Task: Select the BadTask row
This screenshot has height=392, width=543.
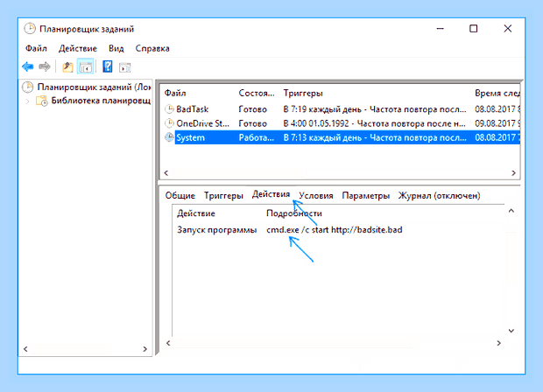Action: pyautogui.click(x=342, y=109)
